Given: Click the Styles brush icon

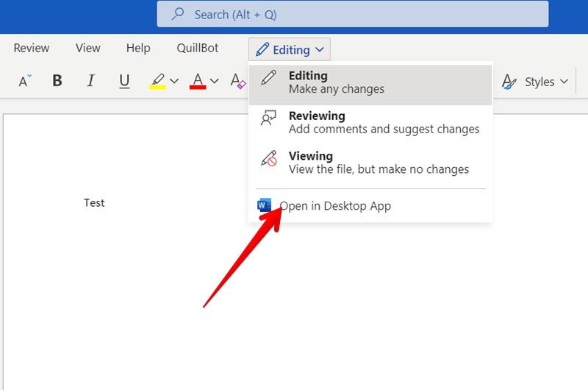Looking at the screenshot, I should tap(509, 82).
